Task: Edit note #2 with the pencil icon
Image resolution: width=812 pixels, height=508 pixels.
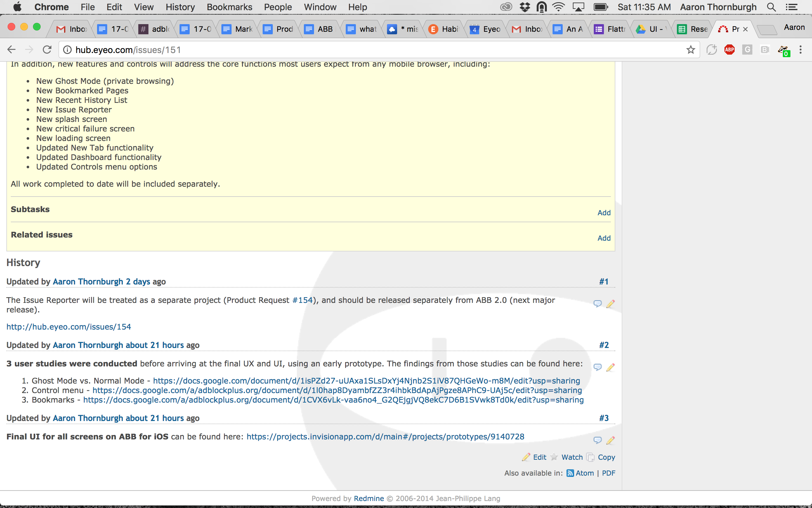Action: point(610,367)
